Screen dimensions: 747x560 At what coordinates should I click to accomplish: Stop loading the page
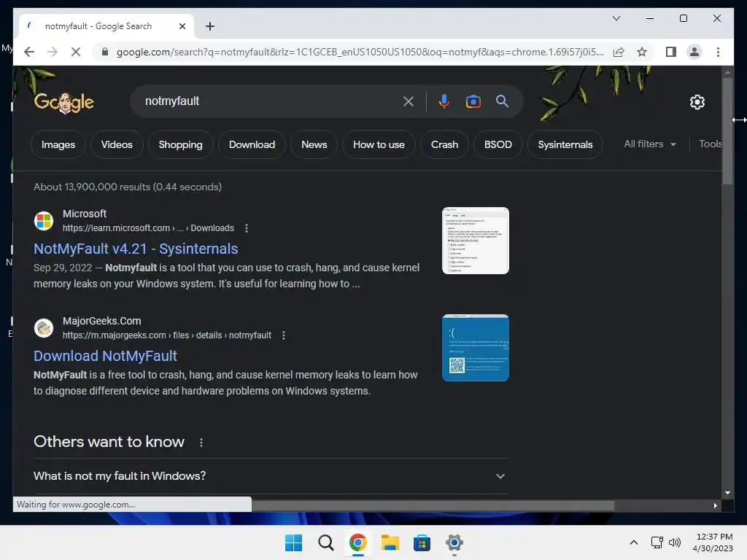pyautogui.click(x=76, y=52)
